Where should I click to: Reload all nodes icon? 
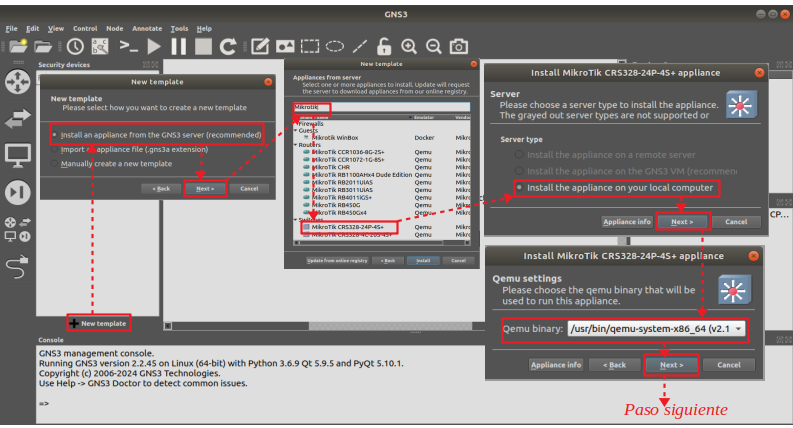point(228,47)
